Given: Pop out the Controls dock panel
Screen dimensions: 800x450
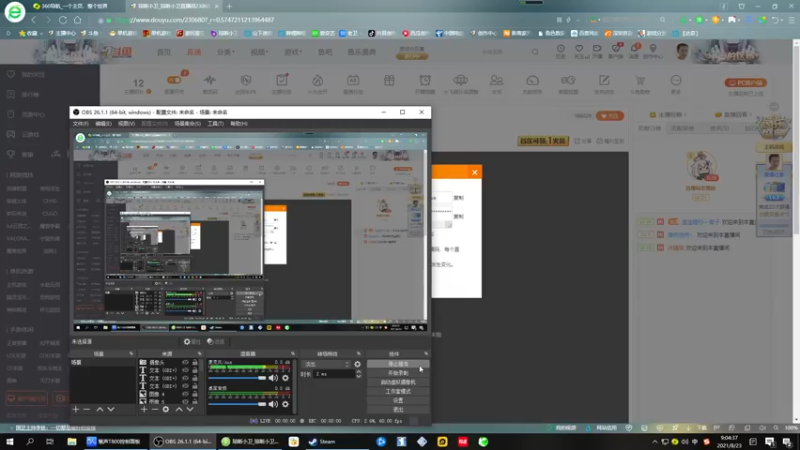Looking at the screenshot, I should click(x=426, y=354).
